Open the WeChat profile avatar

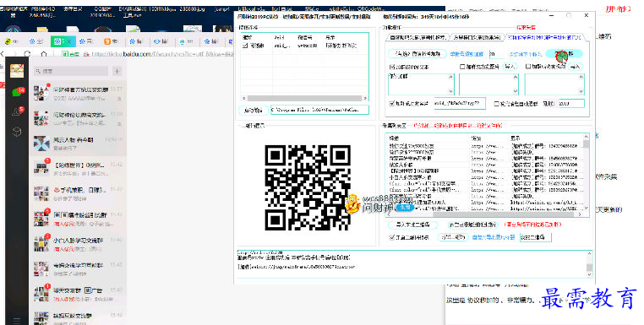click(17, 71)
